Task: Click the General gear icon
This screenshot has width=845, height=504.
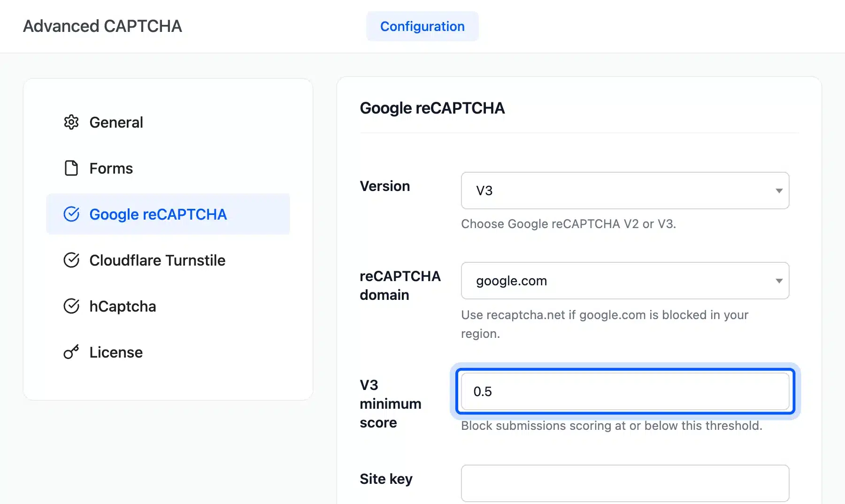Action: pyautogui.click(x=71, y=122)
